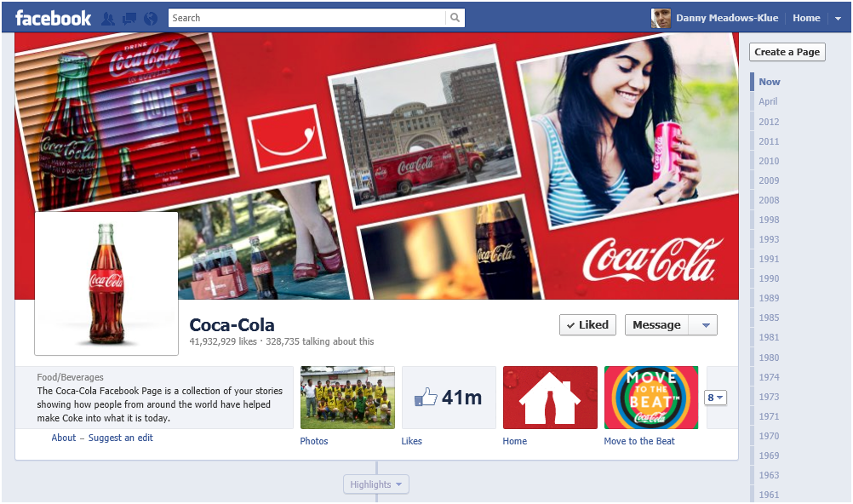Screen dimensions: 853x504
Task: Toggle the Liked button for Coca-Cola
Action: 587,325
